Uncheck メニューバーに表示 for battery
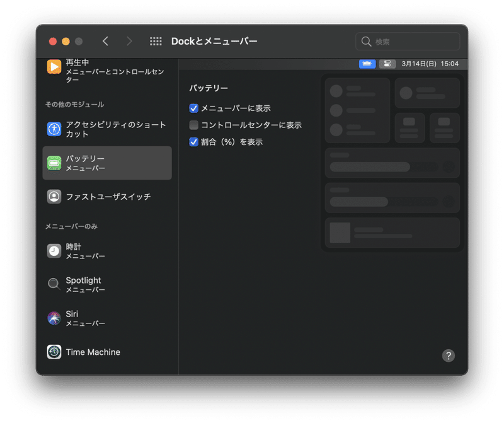 click(194, 108)
